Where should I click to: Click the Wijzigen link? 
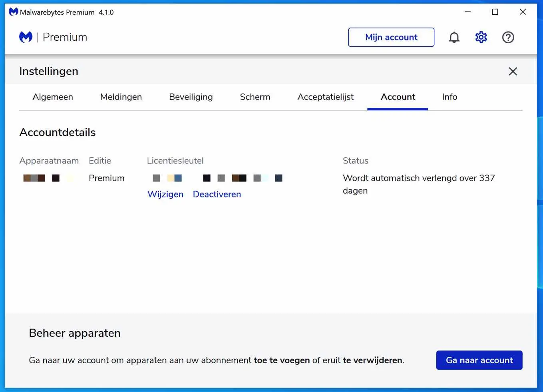pyautogui.click(x=165, y=194)
